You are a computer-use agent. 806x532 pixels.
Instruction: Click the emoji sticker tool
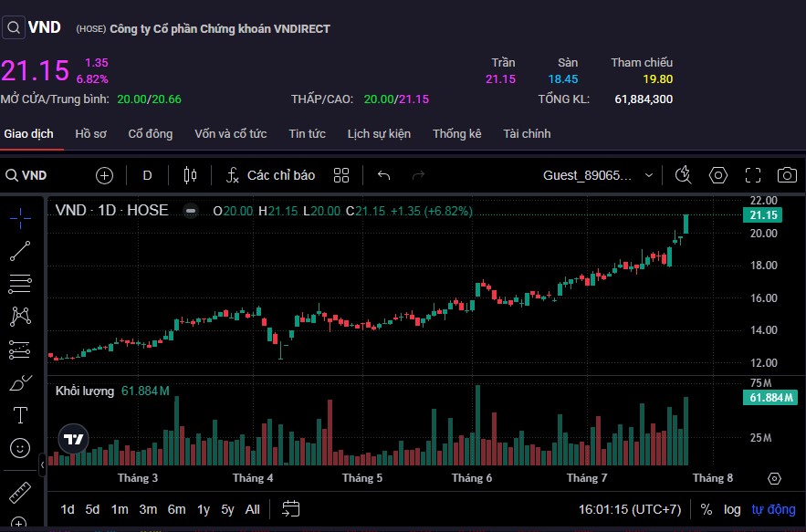(x=20, y=448)
